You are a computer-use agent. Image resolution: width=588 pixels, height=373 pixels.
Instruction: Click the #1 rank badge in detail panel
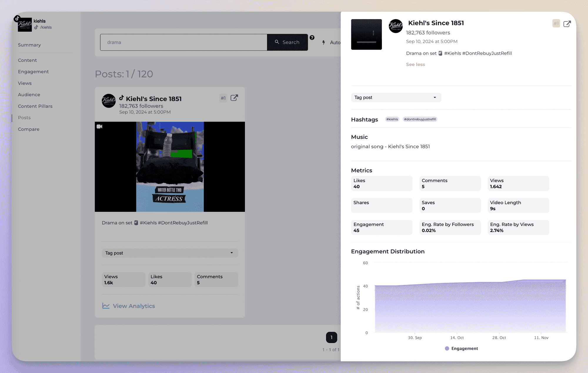(556, 23)
